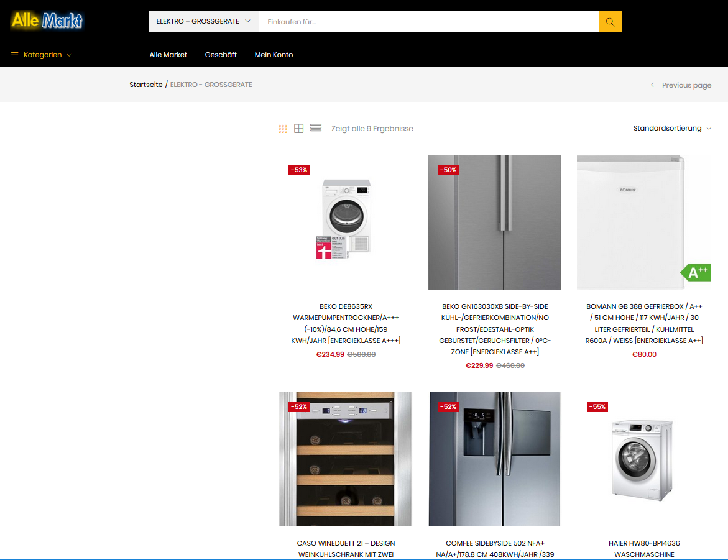
Task: Click the Alle Markt logo
Action: pyautogui.click(x=47, y=21)
